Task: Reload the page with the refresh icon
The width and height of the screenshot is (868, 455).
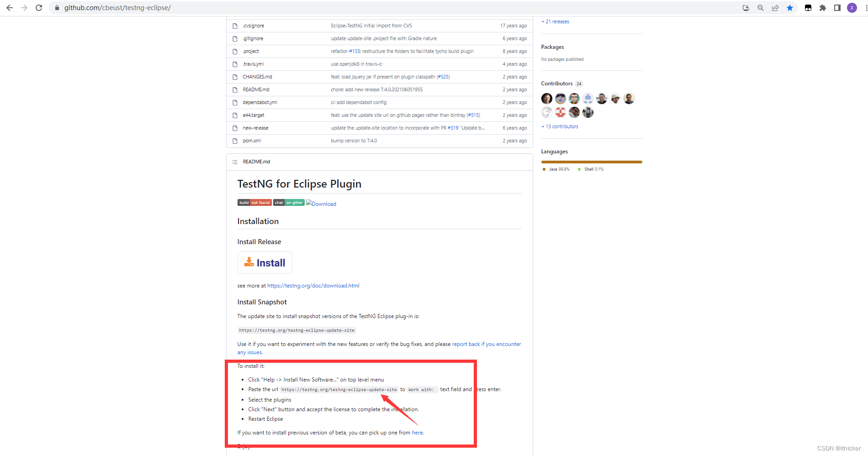Action: [x=39, y=8]
